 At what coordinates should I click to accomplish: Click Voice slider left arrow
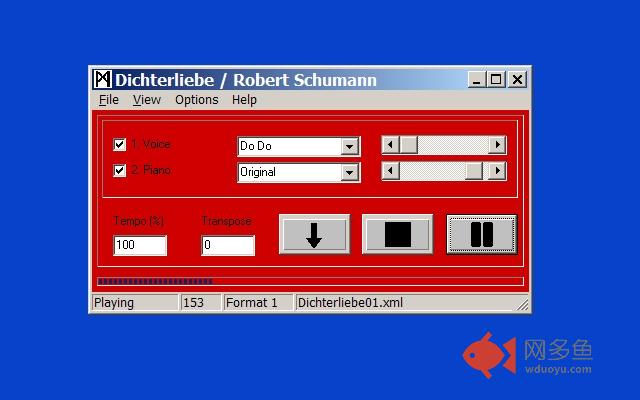(391, 145)
